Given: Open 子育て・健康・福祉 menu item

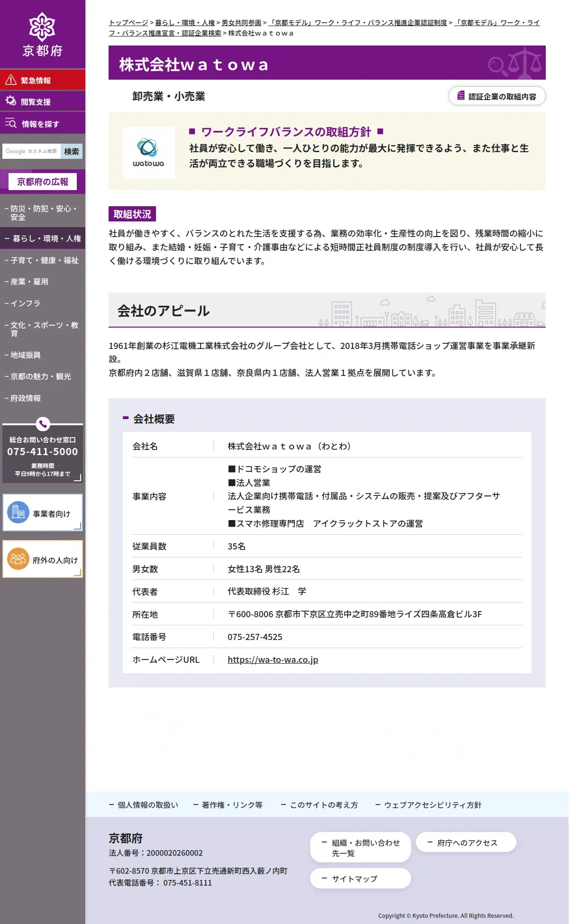Looking at the screenshot, I should 43,260.
